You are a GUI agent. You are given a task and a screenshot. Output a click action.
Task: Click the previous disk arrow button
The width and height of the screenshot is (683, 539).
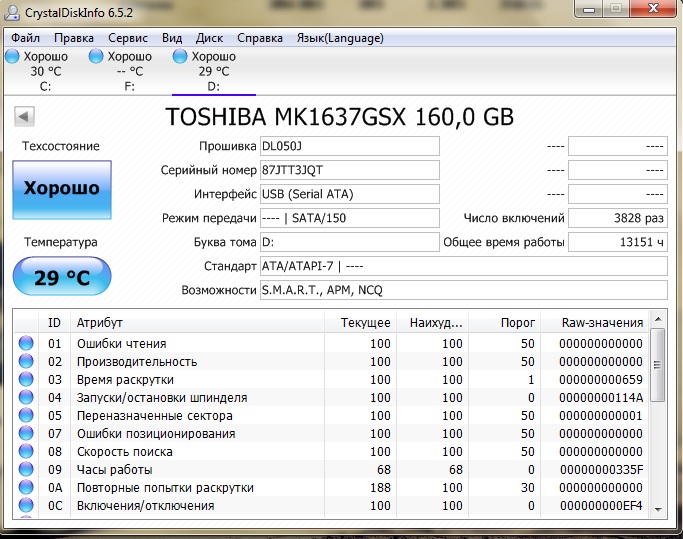22,117
